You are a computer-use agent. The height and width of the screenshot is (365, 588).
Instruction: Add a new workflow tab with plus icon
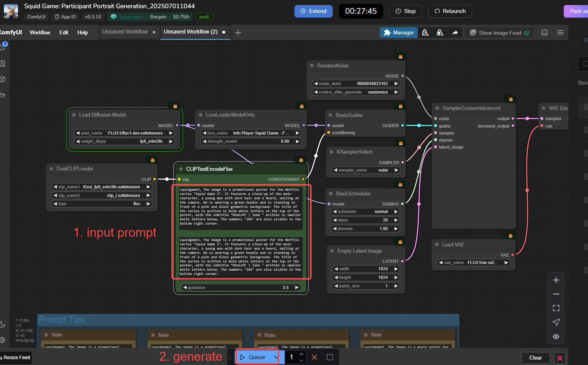coord(238,33)
